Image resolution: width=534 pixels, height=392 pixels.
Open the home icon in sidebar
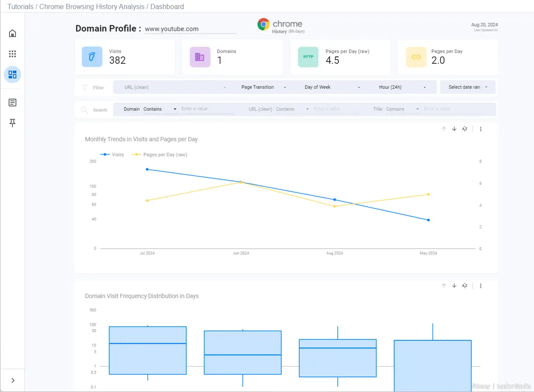[12, 33]
